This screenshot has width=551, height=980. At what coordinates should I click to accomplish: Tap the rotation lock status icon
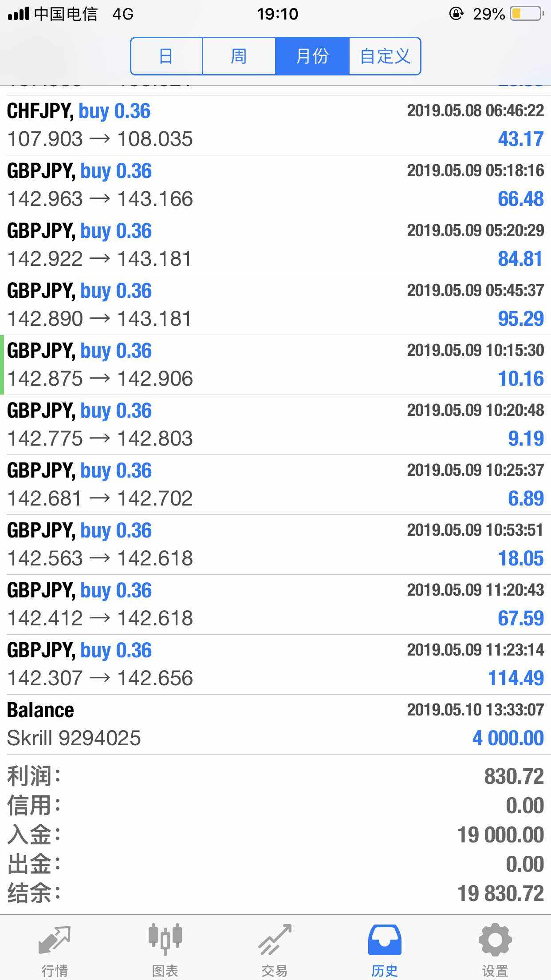coord(456,14)
